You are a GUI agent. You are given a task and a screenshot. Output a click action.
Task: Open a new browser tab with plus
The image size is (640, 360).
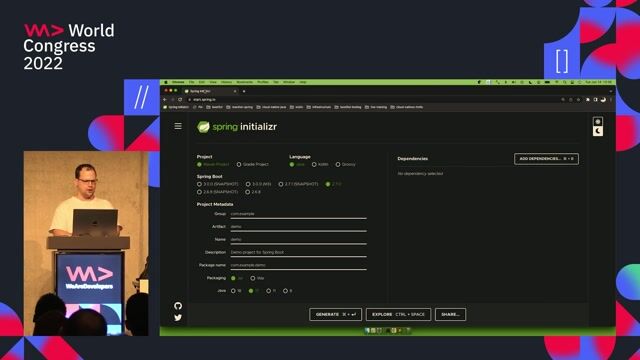(244, 91)
